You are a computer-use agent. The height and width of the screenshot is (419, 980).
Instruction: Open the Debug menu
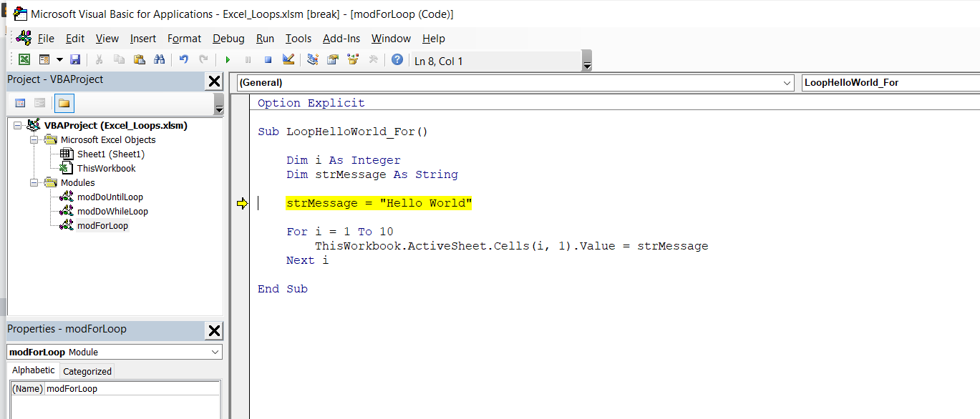pyautogui.click(x=228, y=39)
